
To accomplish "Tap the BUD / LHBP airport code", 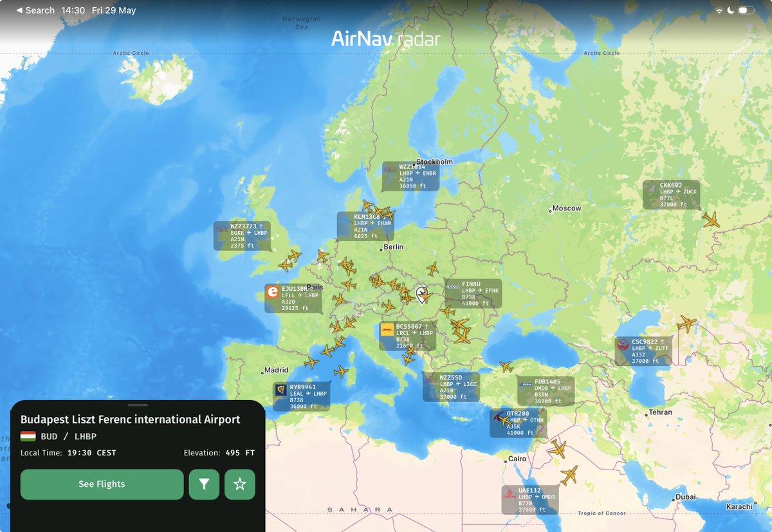I will 68,437.
